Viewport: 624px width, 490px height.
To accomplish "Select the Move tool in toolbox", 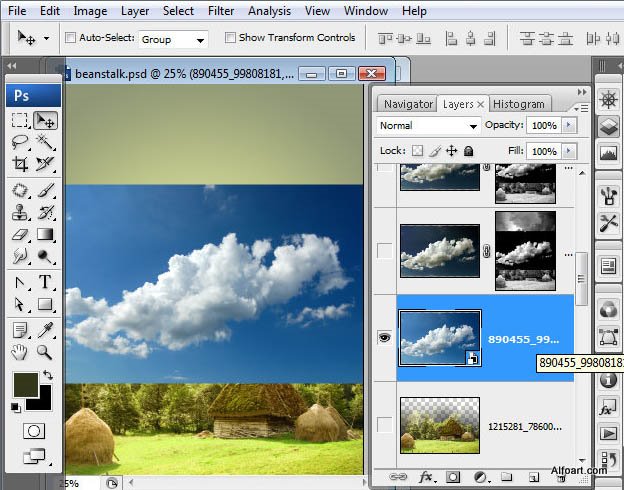I will point(45,120).
